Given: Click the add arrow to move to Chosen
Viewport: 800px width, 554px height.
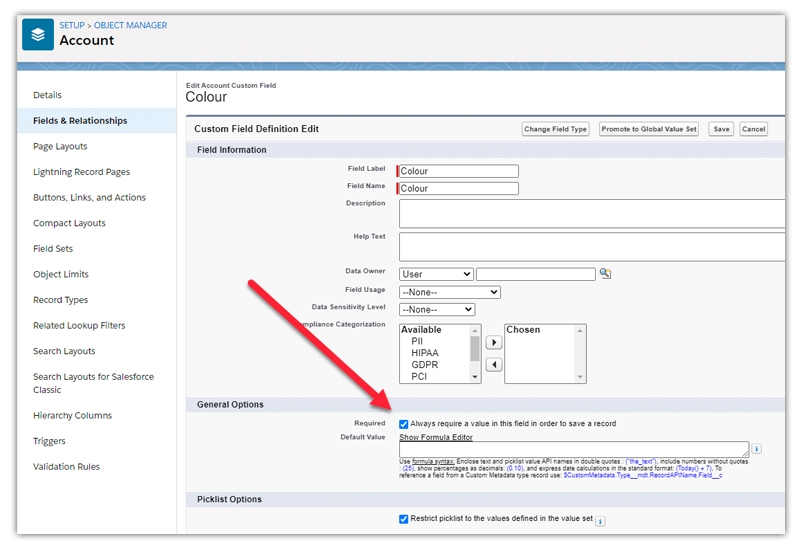Looking at the screenshot, I should click(493, 342).
